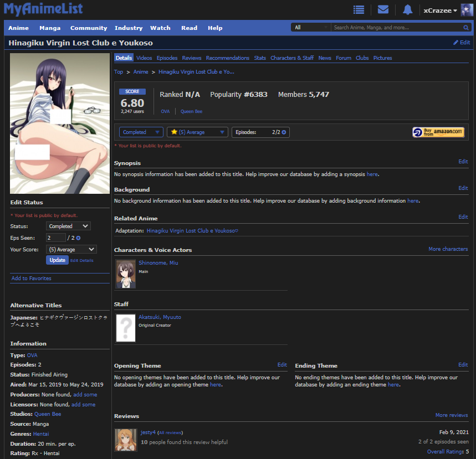The image size is (476, 459).
Task: Open the Manga nav menu
Action: (50, 28)
